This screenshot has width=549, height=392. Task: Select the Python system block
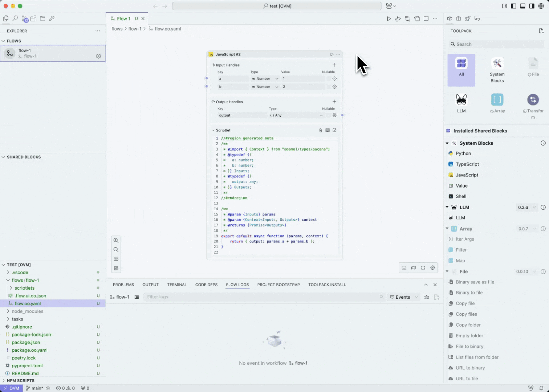coord(463,154)
